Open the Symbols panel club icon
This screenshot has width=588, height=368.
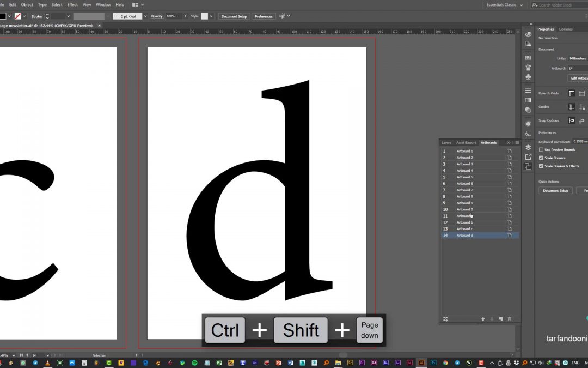coord(528,77)
